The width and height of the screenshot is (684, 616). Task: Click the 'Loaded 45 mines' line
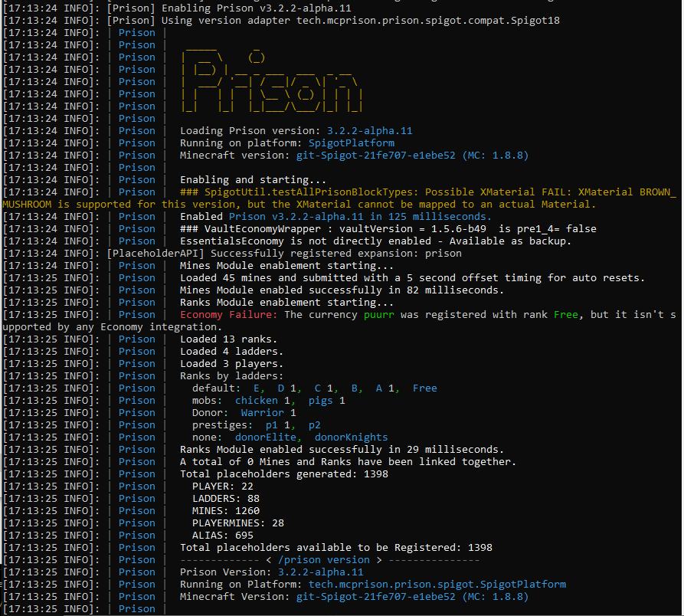(x=412, y=277)
